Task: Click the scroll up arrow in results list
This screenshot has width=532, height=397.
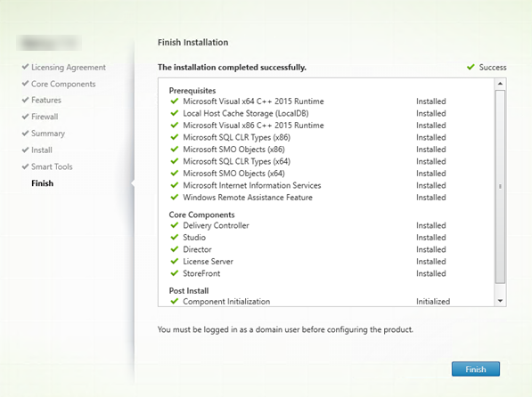Action: point(500,84)
